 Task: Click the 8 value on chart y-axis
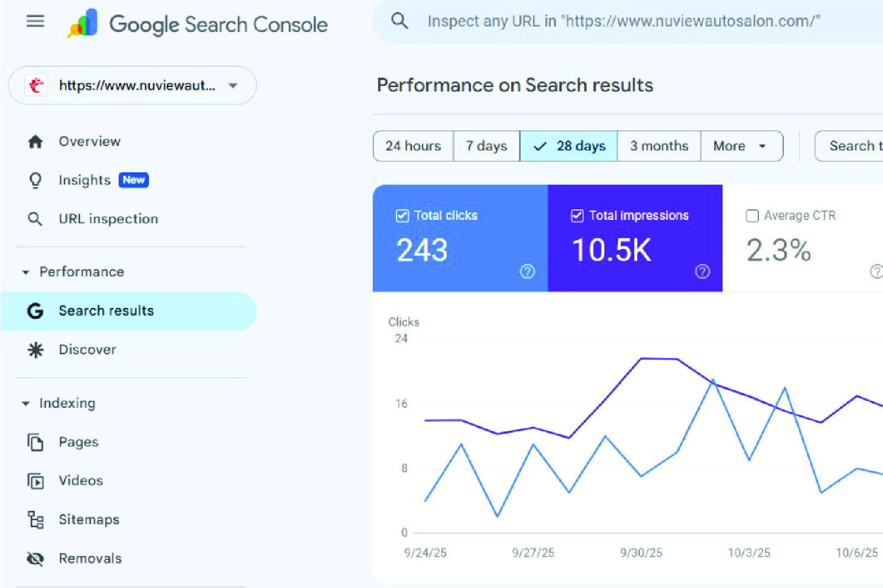(404, 468)
